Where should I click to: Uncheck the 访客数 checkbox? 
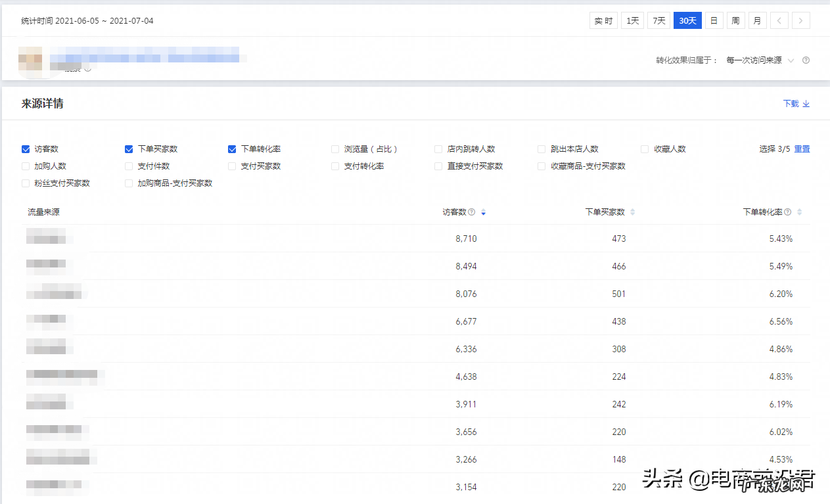[26, 149]
